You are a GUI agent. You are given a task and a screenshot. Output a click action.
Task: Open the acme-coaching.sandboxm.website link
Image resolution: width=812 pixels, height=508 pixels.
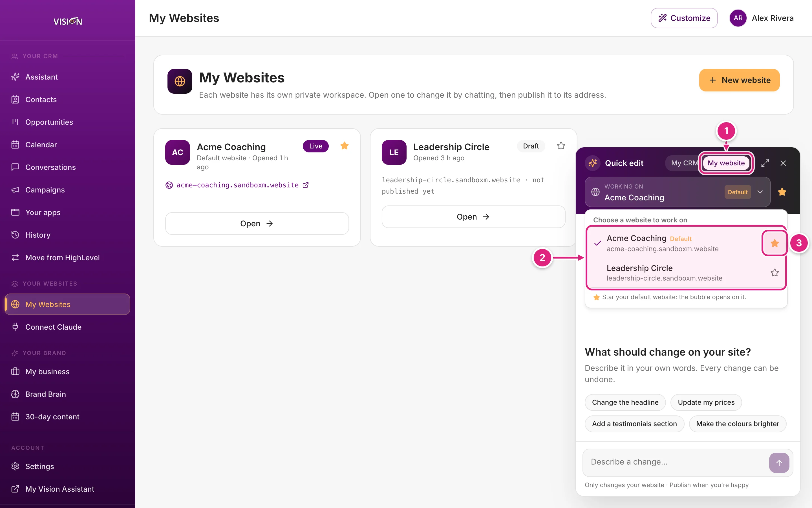coord(237,185)
